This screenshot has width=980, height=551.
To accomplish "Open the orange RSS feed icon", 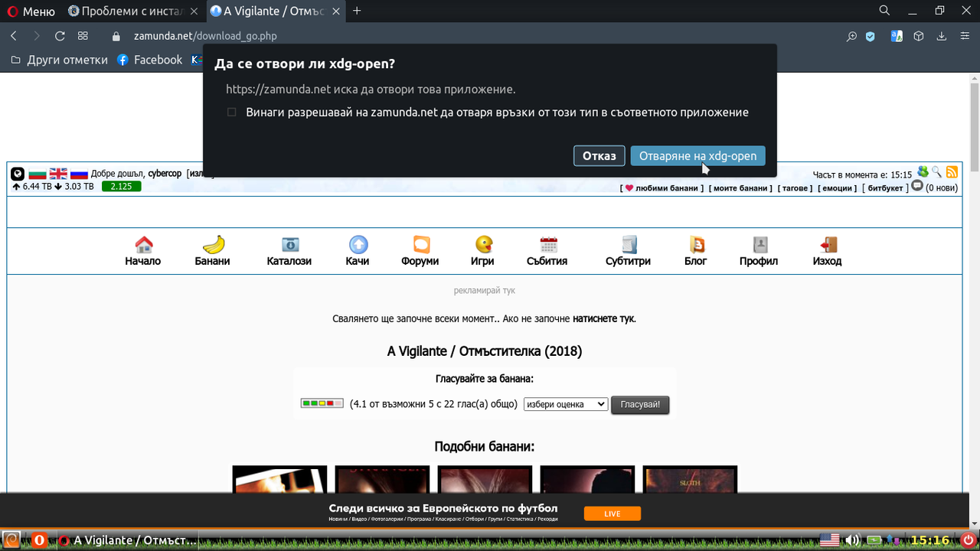I will pos(952,172).
